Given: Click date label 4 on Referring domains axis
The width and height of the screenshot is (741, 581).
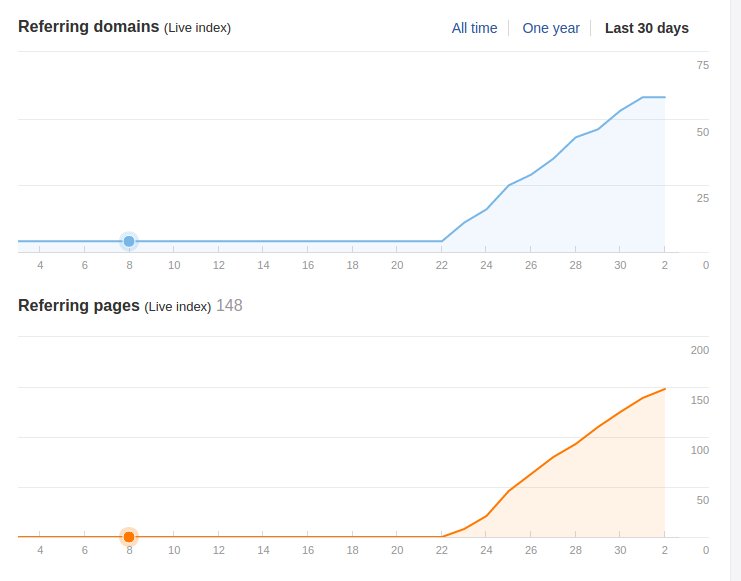Looking at the screenshot, I should (40, 265).
